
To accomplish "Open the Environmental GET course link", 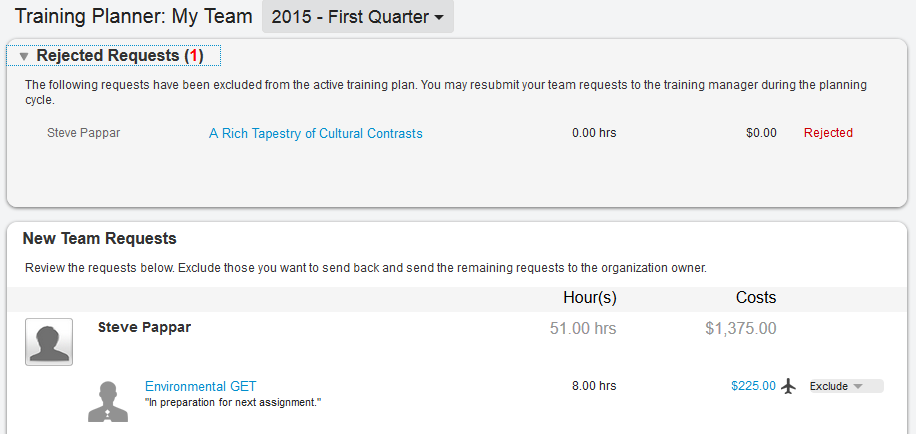I will [x=200, y=386].
